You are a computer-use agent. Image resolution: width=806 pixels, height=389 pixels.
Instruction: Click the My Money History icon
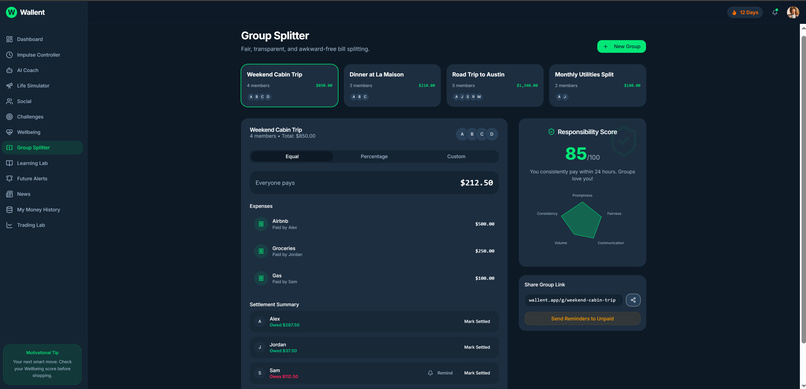point(9,210)
